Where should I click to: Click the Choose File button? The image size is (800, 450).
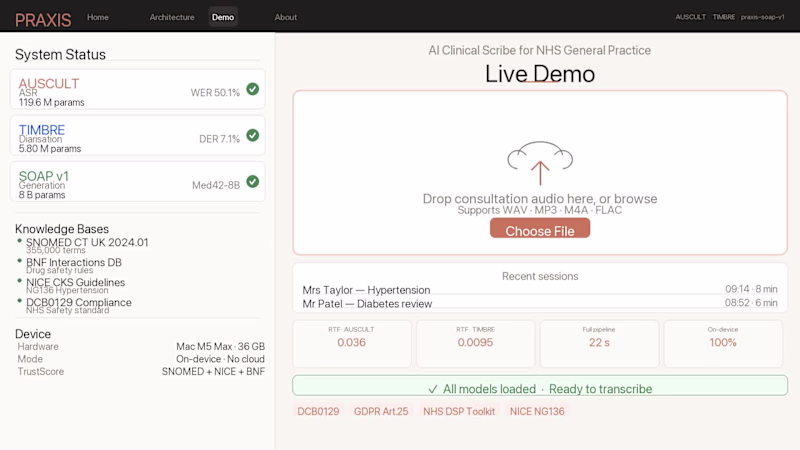click(540, 228)
